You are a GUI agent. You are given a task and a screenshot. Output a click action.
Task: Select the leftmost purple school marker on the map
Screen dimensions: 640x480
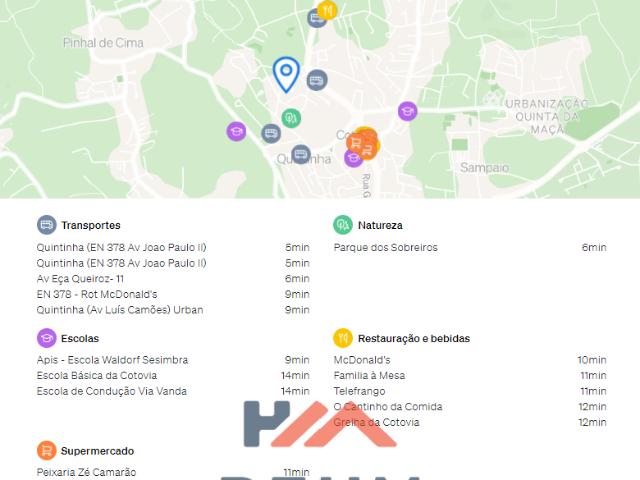(236, 131)
